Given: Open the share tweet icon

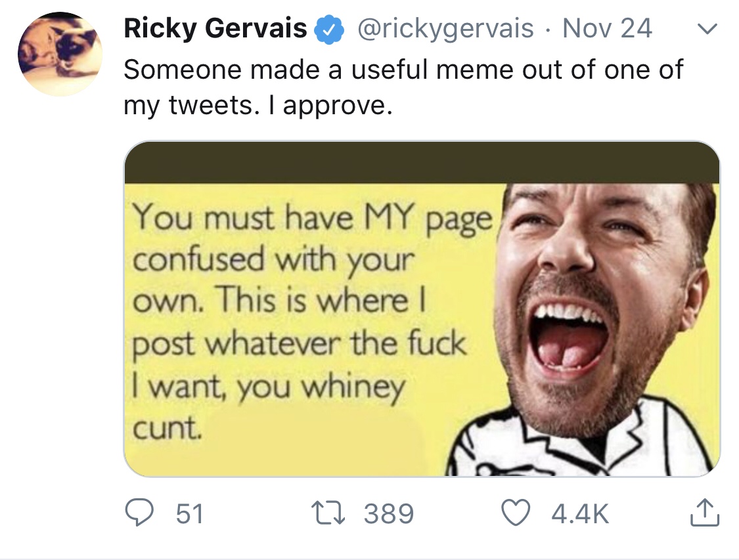Looking at the screenshot, I should click(x=704, y=513).
